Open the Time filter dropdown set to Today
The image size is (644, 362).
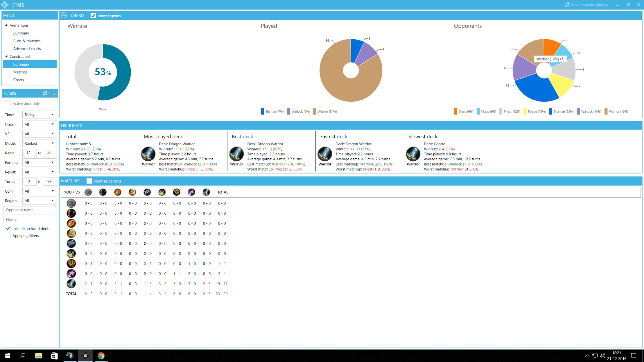click(39, 115)
